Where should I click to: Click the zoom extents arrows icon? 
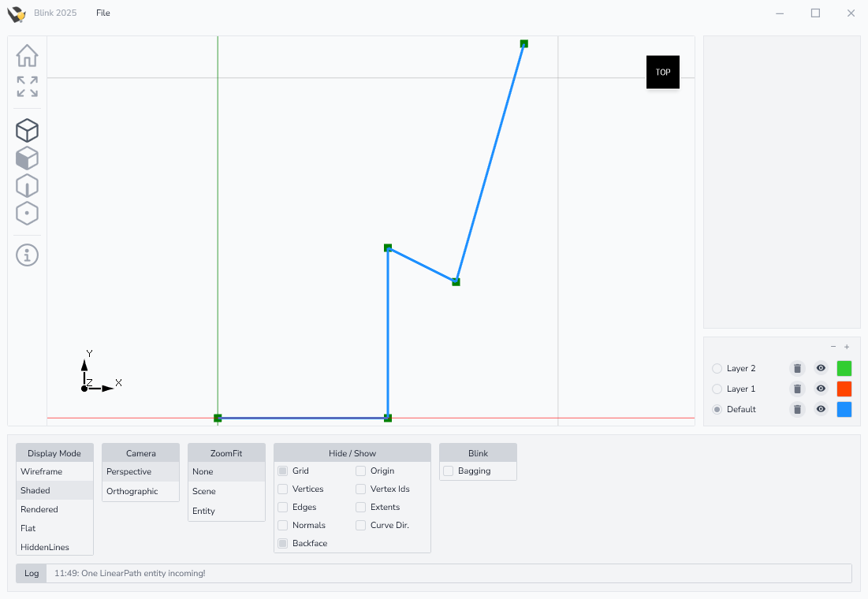pyautogui.click(x=27, y=87)
